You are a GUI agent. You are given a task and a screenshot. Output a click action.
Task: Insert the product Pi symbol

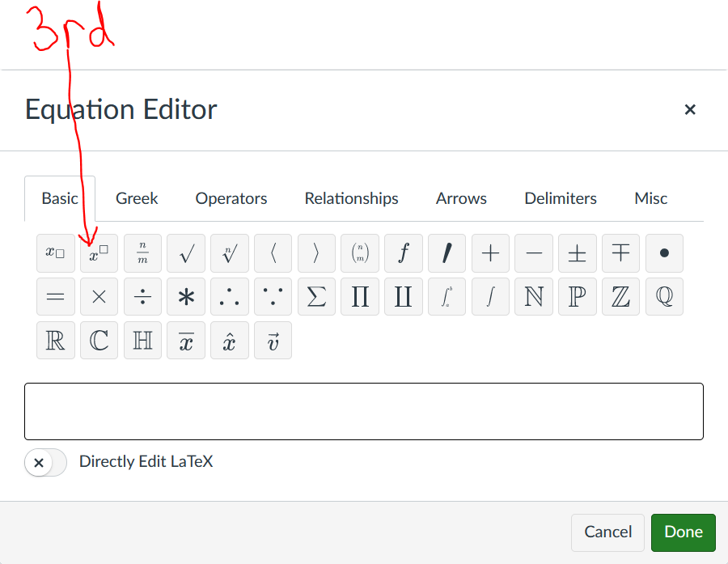(359, 297)
